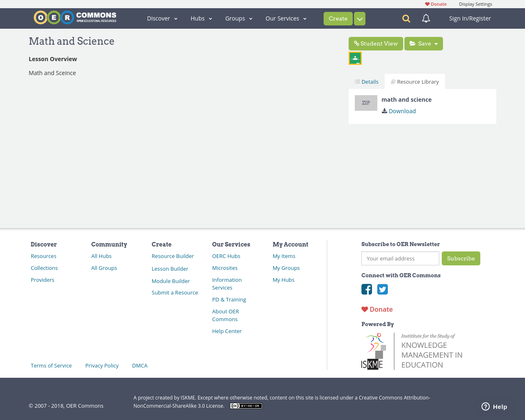
Task: Expand the Create button dropdown arrow
Action: point(360,18)
